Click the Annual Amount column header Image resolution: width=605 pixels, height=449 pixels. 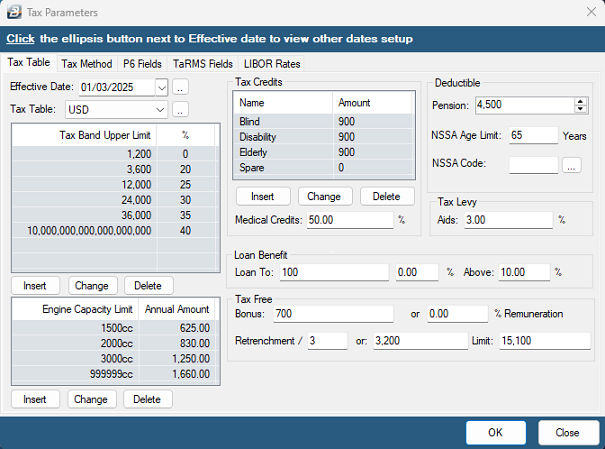pyautogui.click(x=177, y=309)
